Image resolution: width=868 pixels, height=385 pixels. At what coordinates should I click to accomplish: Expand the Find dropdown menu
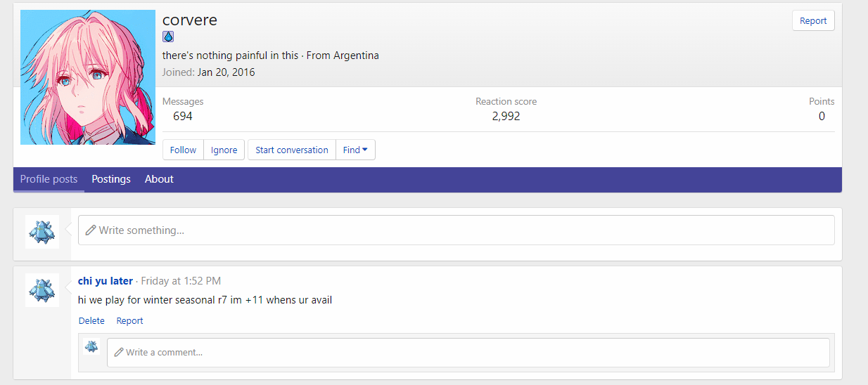pyautogui.click(x=355, y=150)
